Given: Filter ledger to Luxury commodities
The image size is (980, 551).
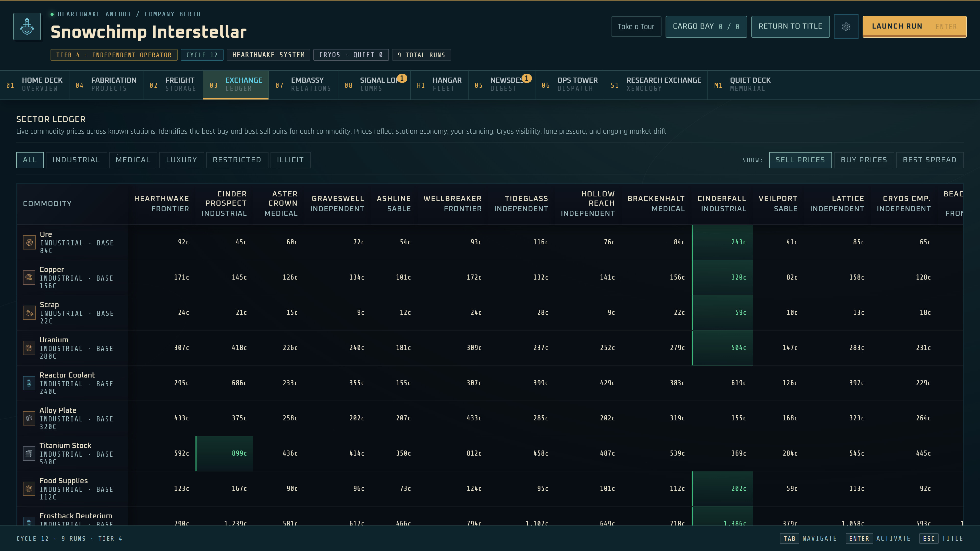Looking at the screenshot, I should pos(181,160).
